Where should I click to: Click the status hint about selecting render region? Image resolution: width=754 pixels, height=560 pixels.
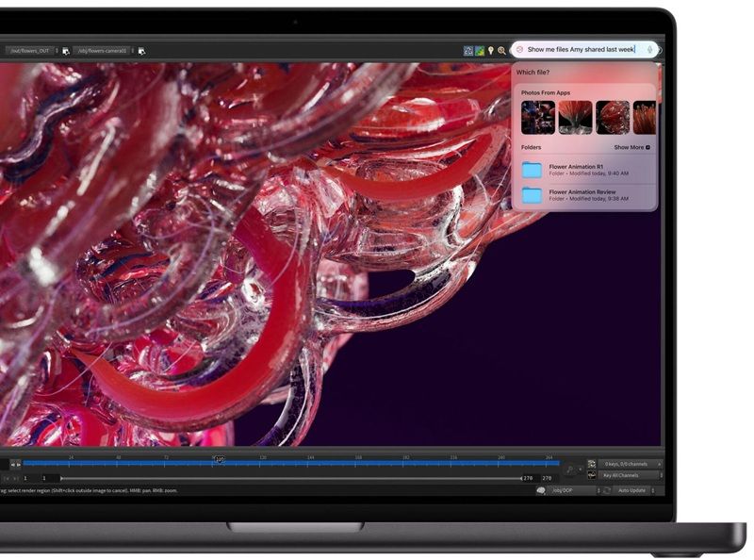tap(89, 491)
